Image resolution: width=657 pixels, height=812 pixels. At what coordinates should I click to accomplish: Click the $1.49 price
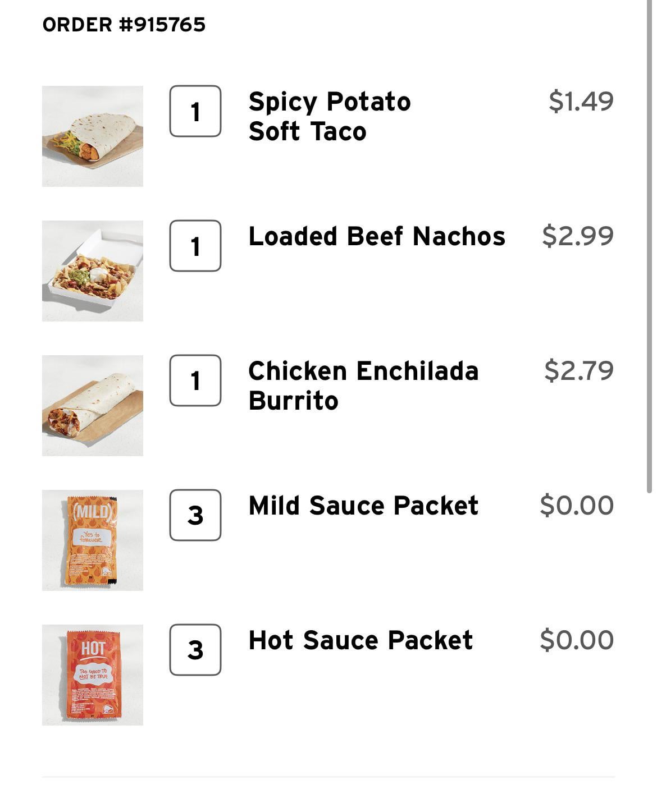(581, 102)
